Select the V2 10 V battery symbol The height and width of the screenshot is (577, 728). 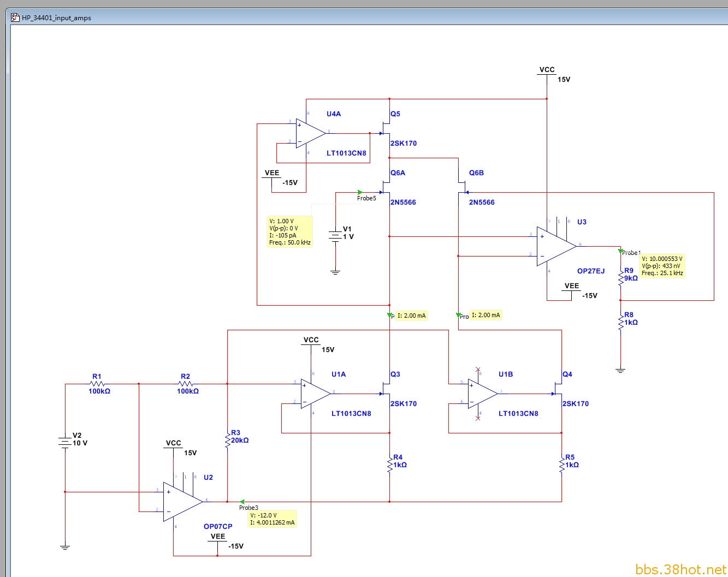(x=65, y=442)
